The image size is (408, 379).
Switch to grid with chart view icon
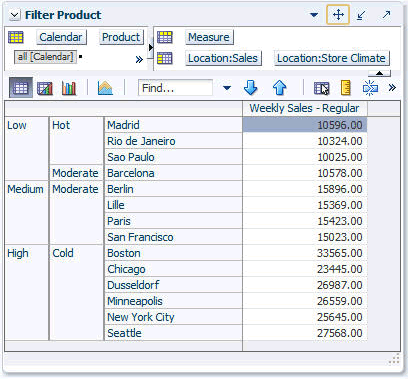pyautogui.click(x=45, y=88)
